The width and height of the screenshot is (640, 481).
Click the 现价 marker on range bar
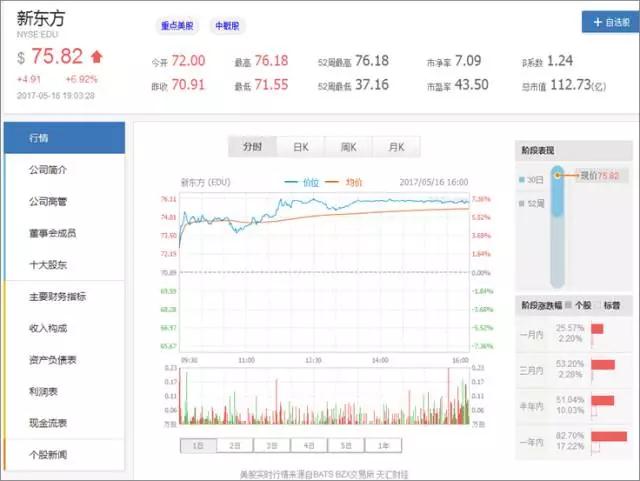tap(558, 176)
